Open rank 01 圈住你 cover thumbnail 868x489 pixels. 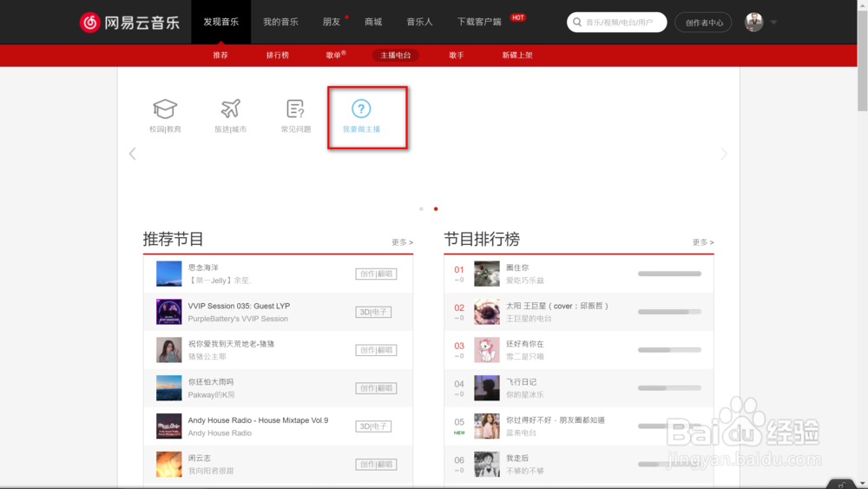click(x=487, y=274)
